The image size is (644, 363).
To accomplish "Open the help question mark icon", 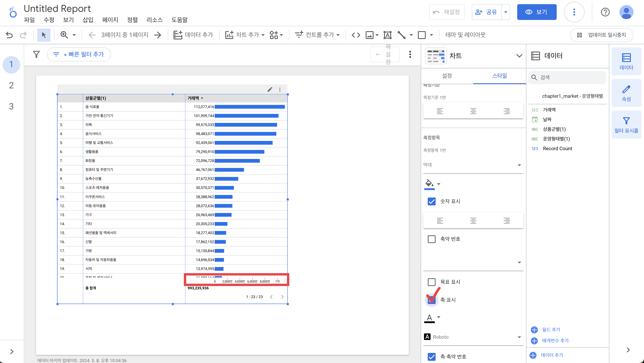I will click(605, 12).
